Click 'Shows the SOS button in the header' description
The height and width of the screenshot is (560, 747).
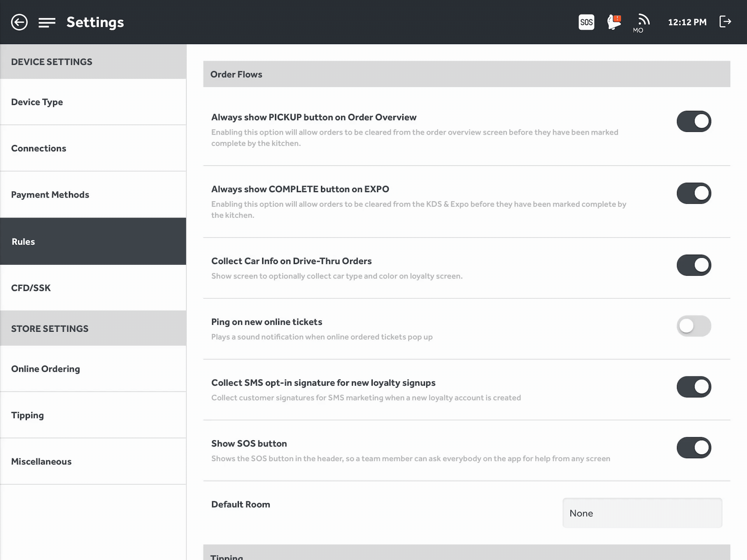[411, 458]
